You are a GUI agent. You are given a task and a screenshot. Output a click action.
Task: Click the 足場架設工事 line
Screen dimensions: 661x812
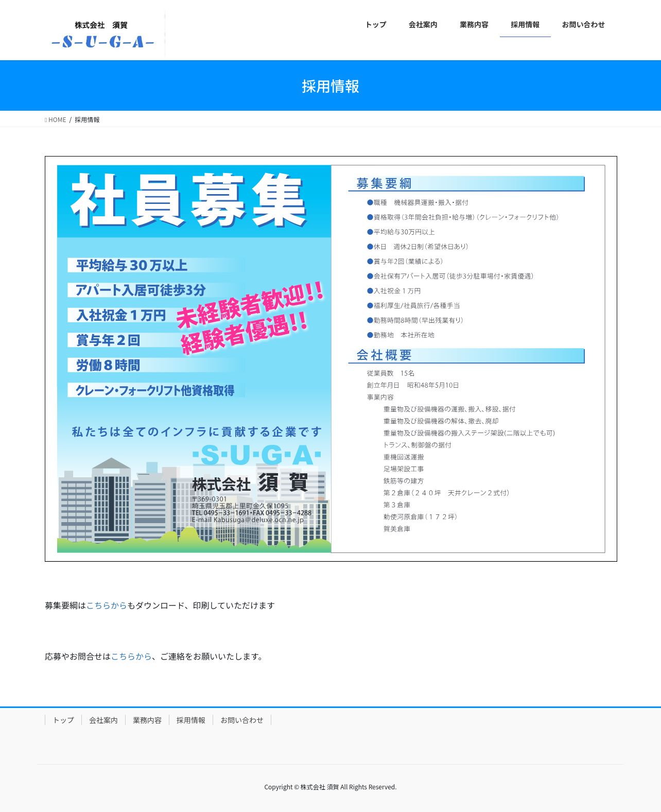coord(404,469)
